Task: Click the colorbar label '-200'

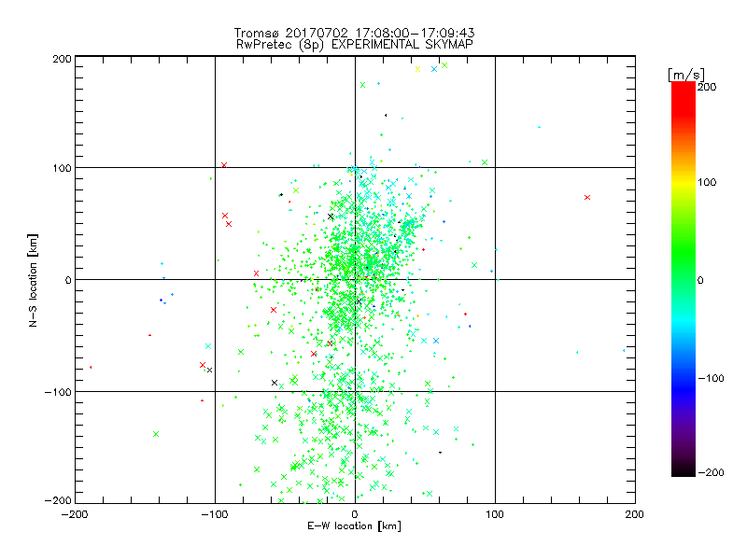Action: [711, 472]
